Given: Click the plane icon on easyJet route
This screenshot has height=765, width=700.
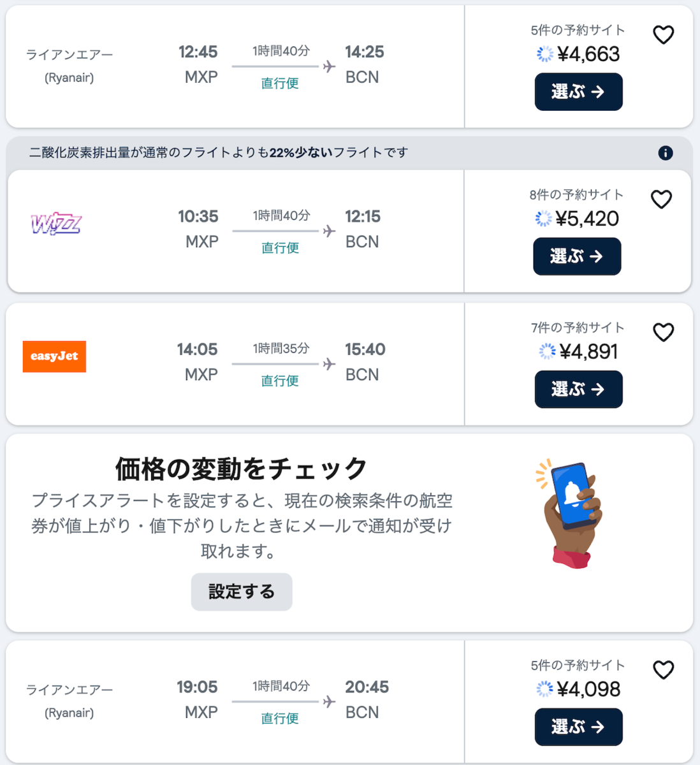Looking at the screenshot, I should click(329, 364).
